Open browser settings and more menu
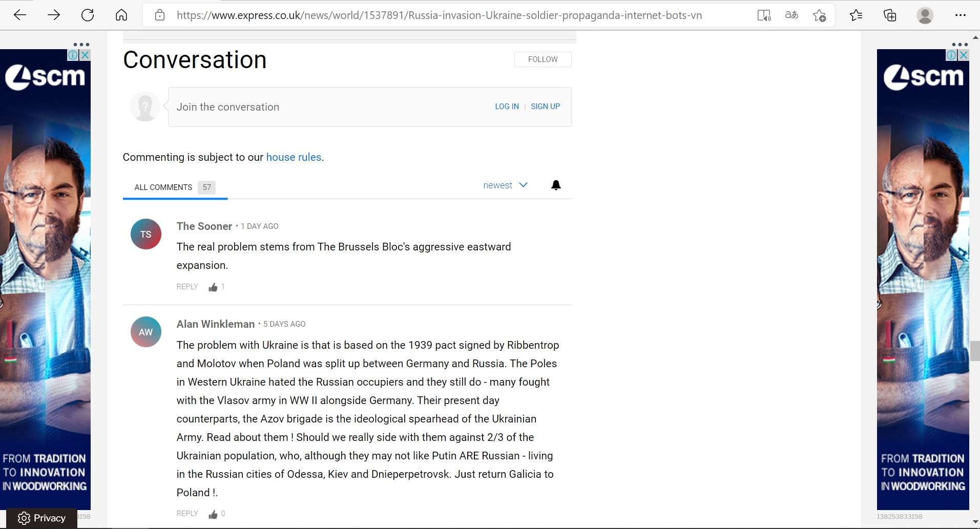 click(960, 15)
